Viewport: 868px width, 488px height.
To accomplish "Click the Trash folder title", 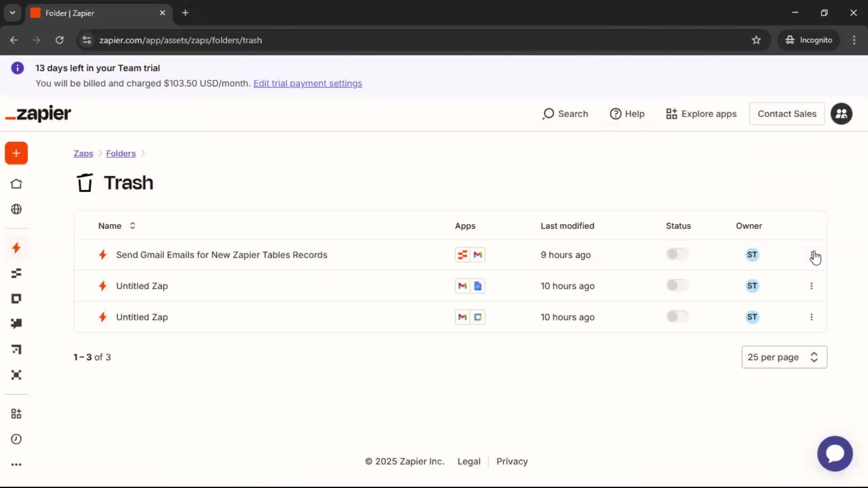I will point(128,183).
